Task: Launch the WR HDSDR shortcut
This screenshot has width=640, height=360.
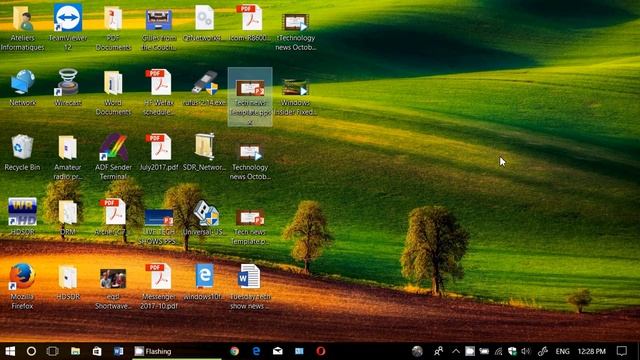Action: click(x=22, y=217)
